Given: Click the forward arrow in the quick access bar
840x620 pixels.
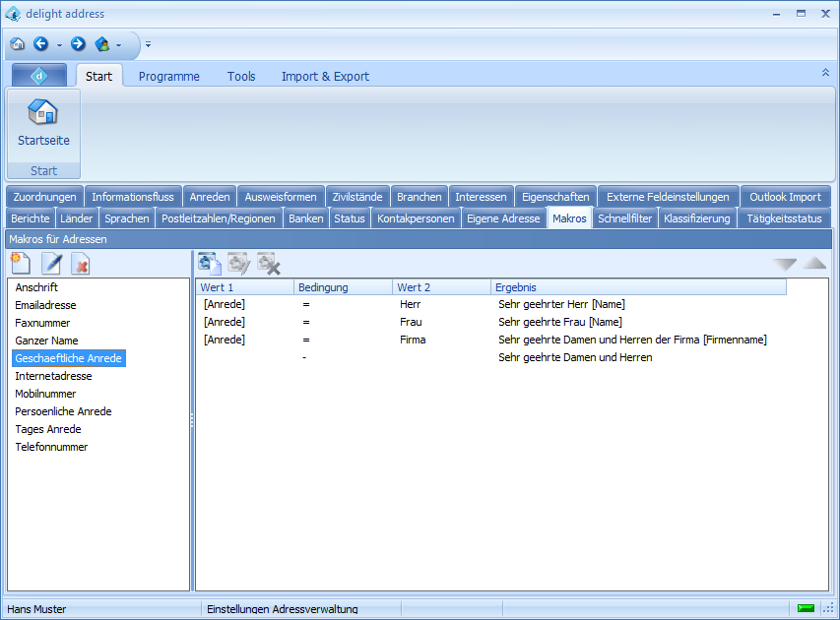Looking at the screenshot, I should [78, 44].
